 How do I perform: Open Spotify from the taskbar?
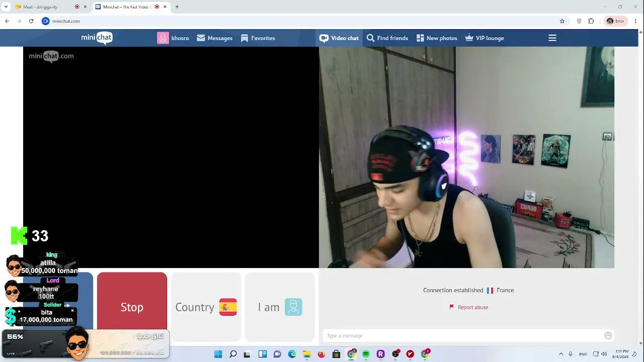366,354
